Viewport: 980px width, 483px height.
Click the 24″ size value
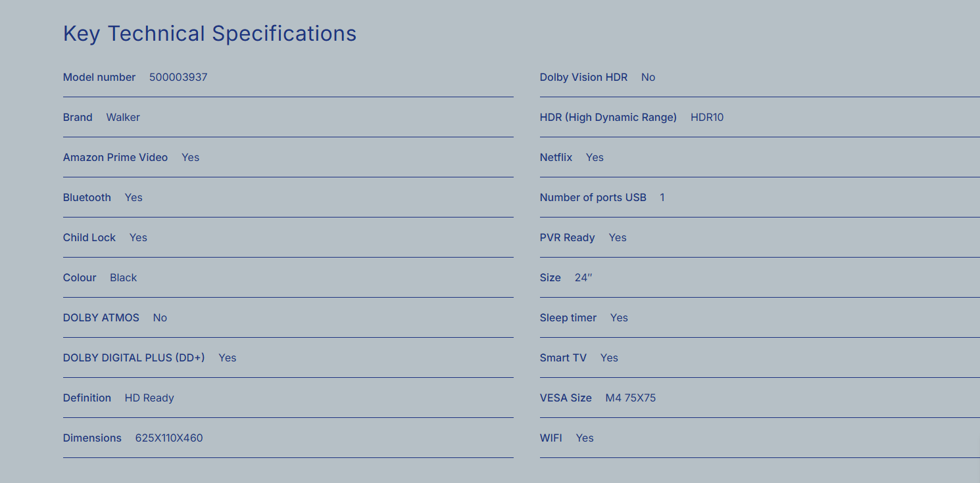(583, 278)
